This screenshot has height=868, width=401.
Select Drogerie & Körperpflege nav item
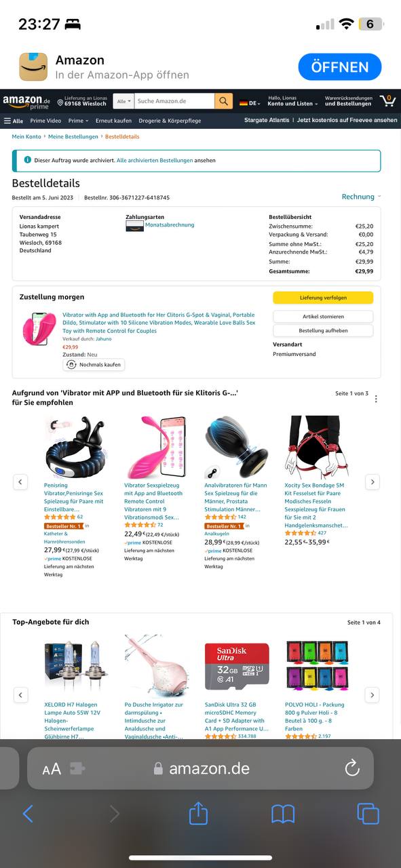point(170,121)
